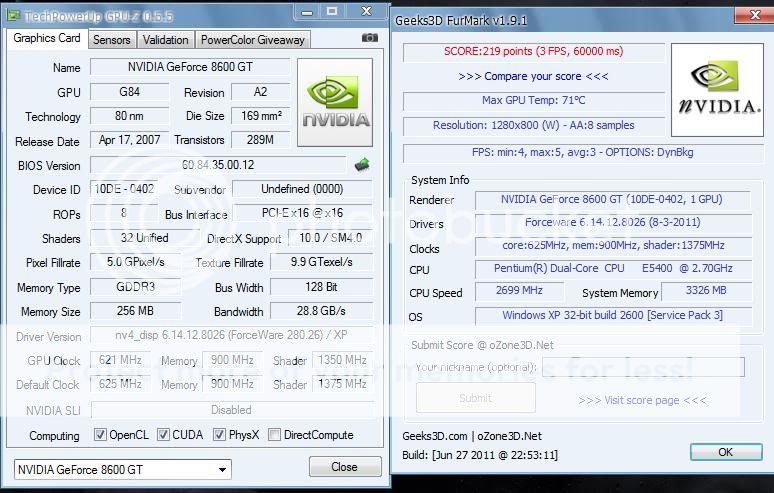
Task: Click the Texture Fillrate value 9.9 GTexel/s
Action: 321,262
